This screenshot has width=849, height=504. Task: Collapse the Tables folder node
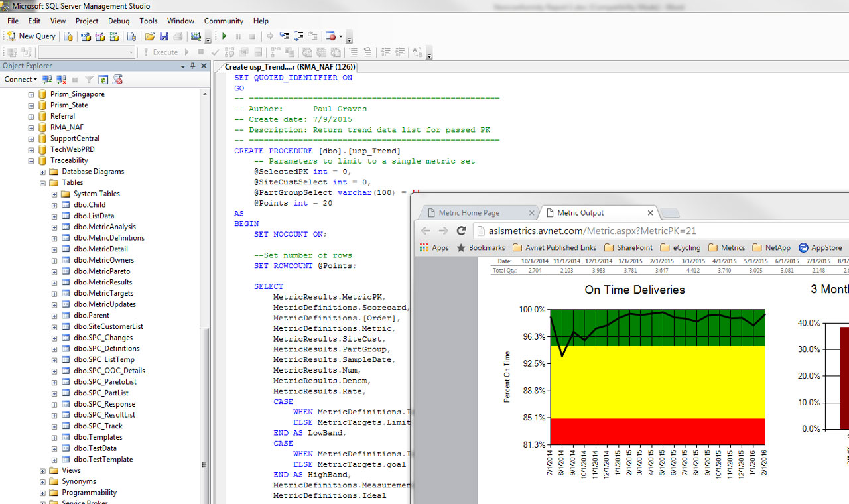[x=43, y=182]
